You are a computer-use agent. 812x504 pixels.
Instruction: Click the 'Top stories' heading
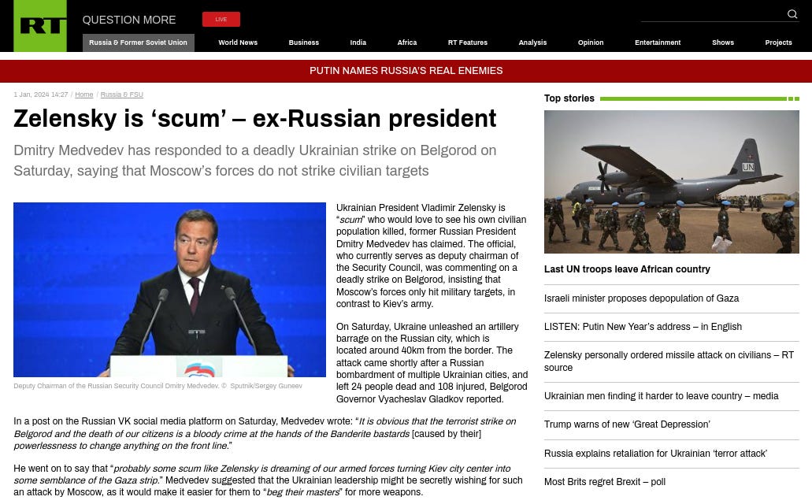point(569,98)
